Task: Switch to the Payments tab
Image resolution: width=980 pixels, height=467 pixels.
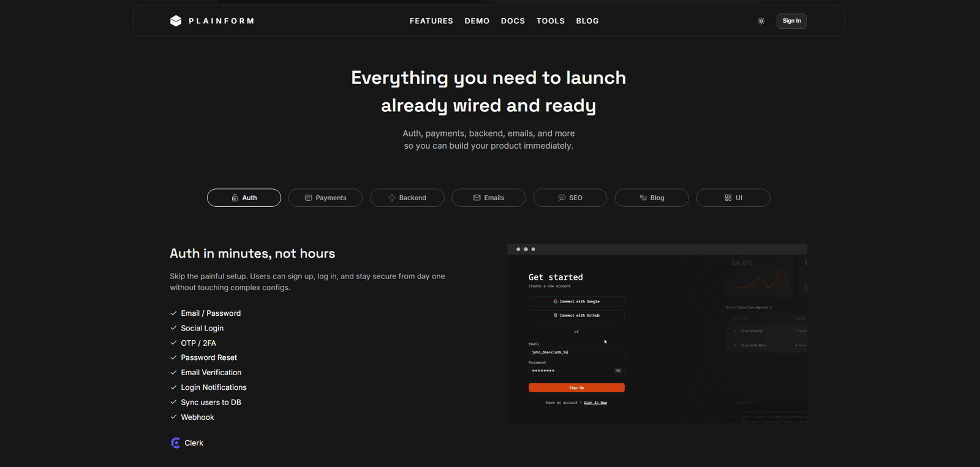Action: 325,198
